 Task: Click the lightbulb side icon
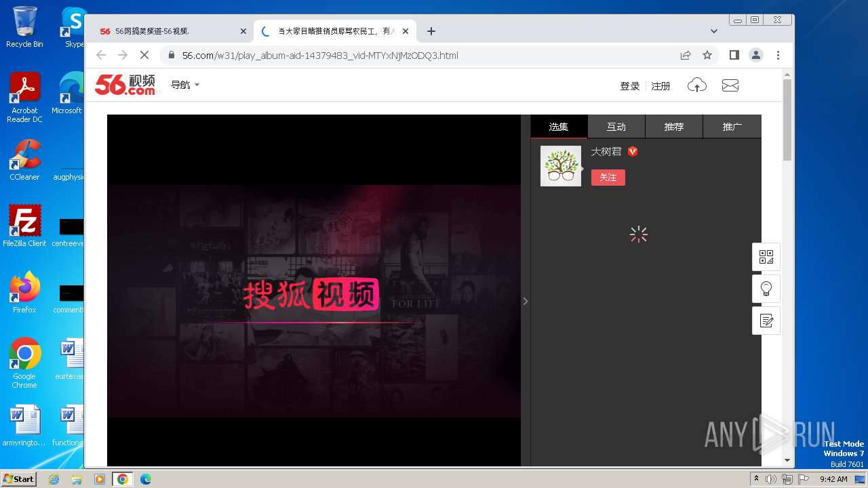point(766,289)
